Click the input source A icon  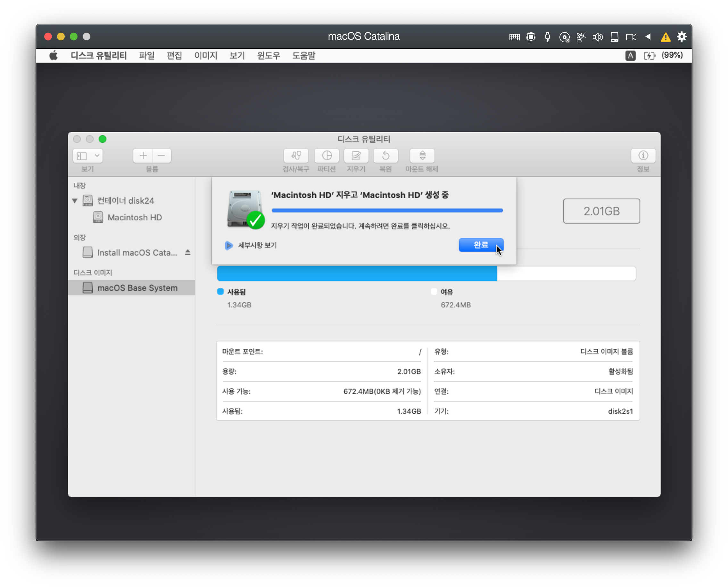point(630,55)
